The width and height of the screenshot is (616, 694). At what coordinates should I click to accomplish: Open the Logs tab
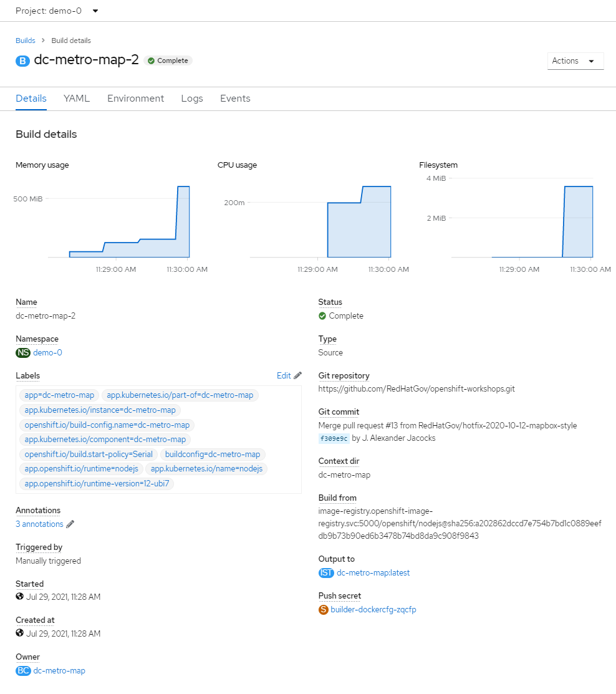(192, 99)
